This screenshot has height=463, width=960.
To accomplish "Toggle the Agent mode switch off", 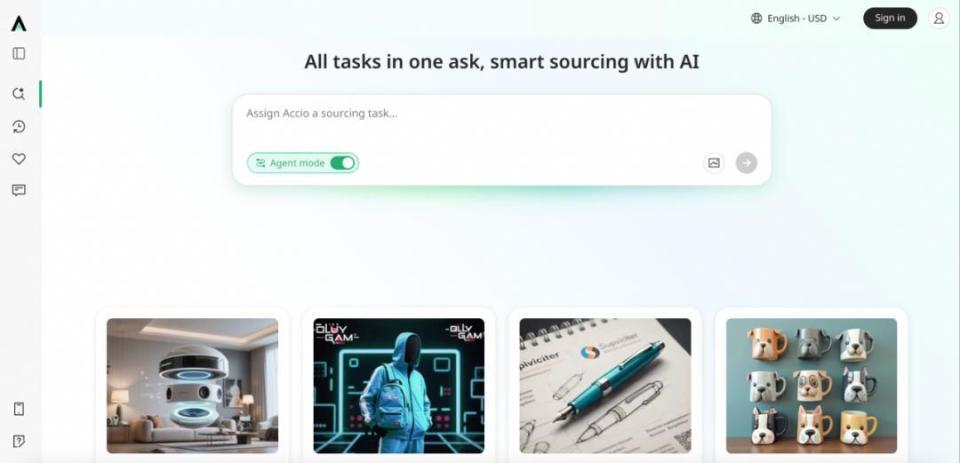I will [342, 163].
